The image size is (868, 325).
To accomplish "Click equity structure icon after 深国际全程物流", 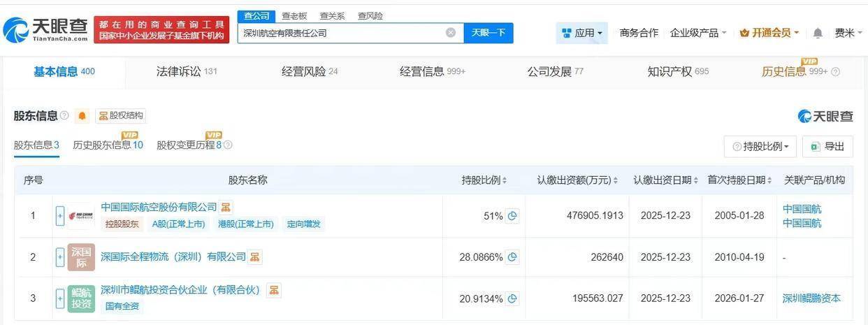I will [255, 257].
